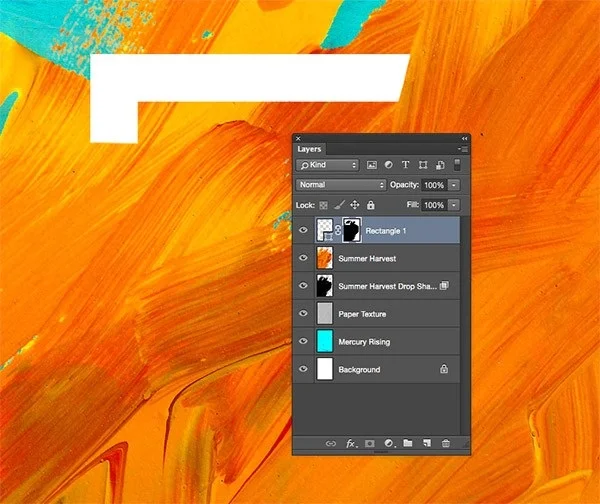Close the Layers panel
This screenshot has width=600, height=504.
pyautogui.click(x=298, y=139)
